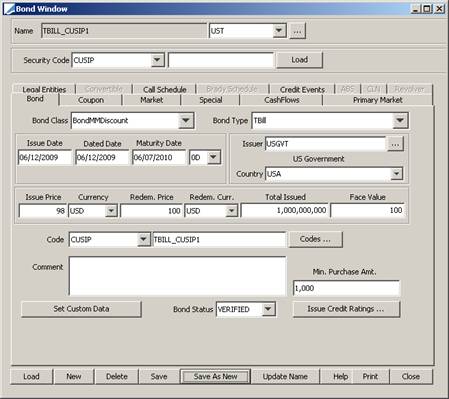Viewport: 449px width, 399px height.
Task: Click the Codes ... button
Action: pos(315,239)
